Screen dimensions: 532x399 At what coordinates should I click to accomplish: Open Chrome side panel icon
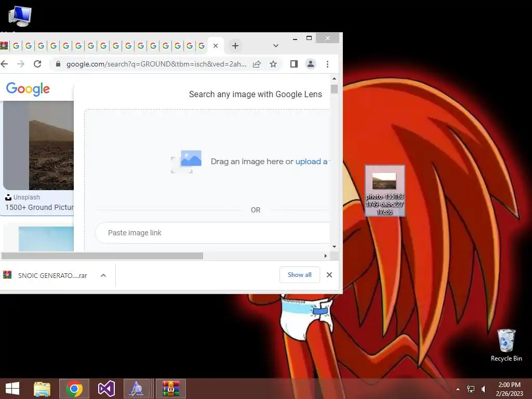coord(294,64)
